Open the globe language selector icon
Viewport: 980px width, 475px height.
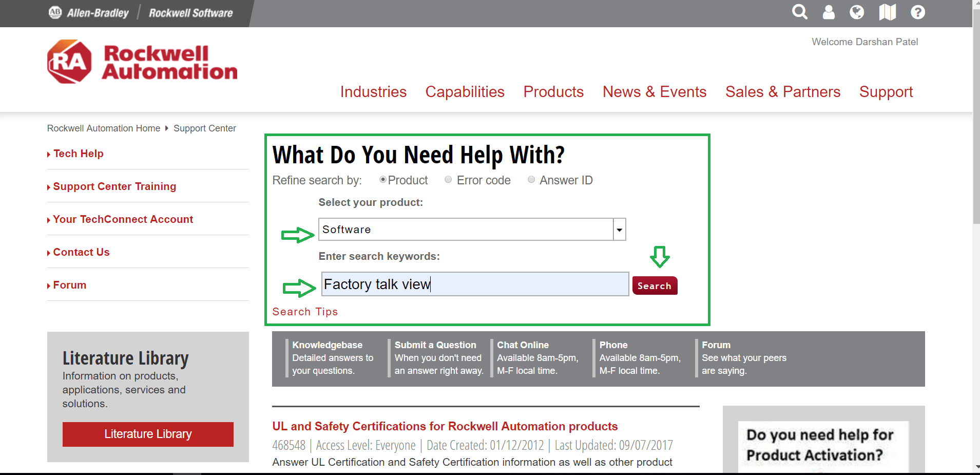[857, 12]
